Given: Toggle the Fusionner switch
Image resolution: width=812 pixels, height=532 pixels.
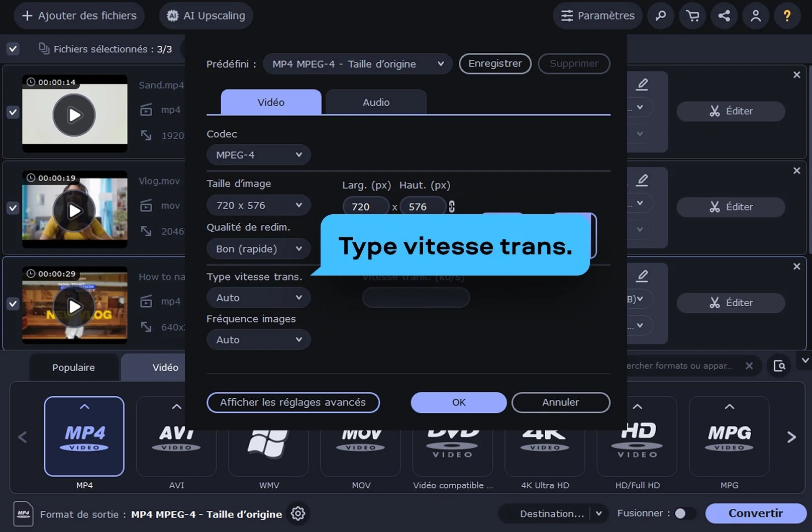Looking at the screenshot, I should click(685, 513).
